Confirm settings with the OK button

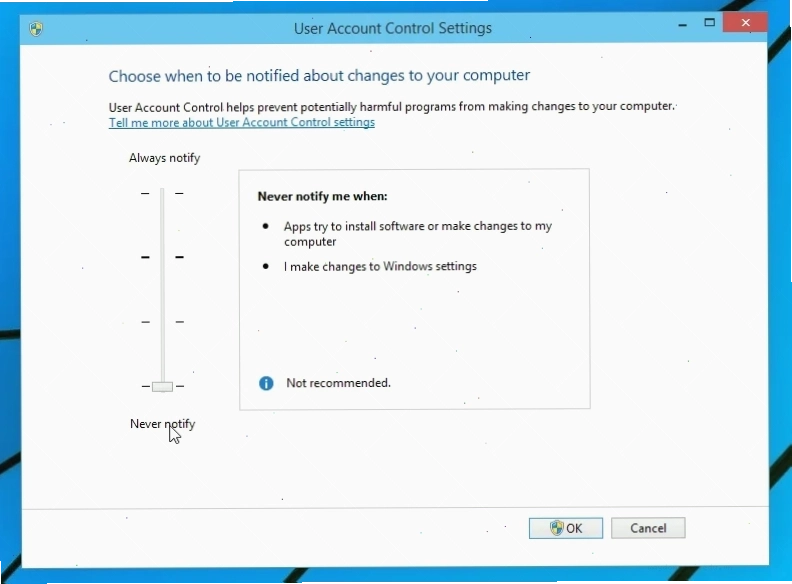point(566,528)
